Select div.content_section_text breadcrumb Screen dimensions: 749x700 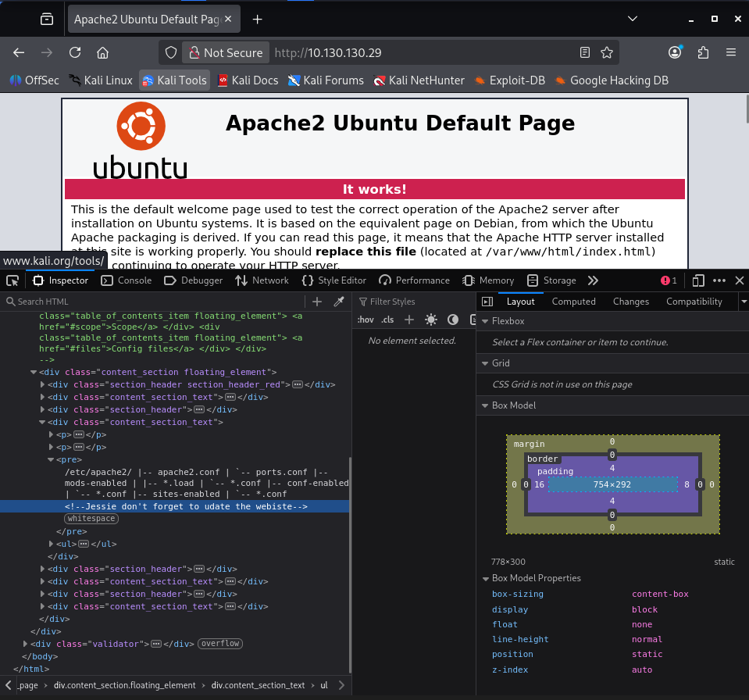pos(258,685)
